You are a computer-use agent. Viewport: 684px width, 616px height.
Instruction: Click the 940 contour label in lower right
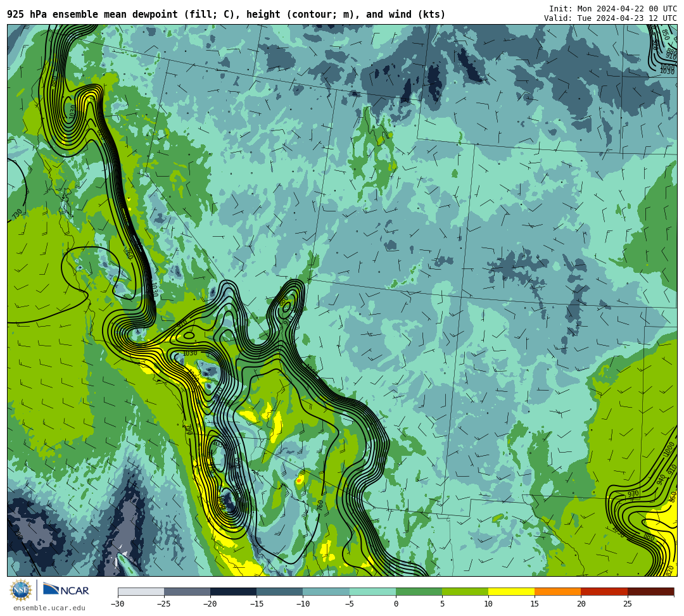pos(660,481)
